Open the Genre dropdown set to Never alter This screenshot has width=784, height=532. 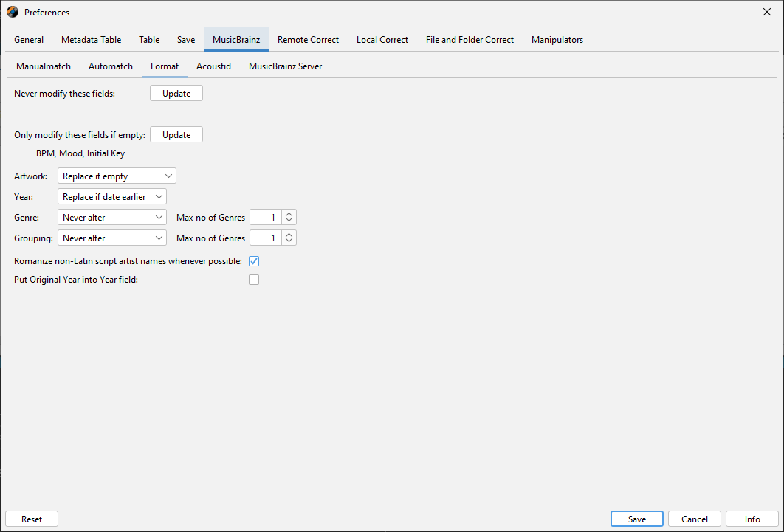[112, 218]
